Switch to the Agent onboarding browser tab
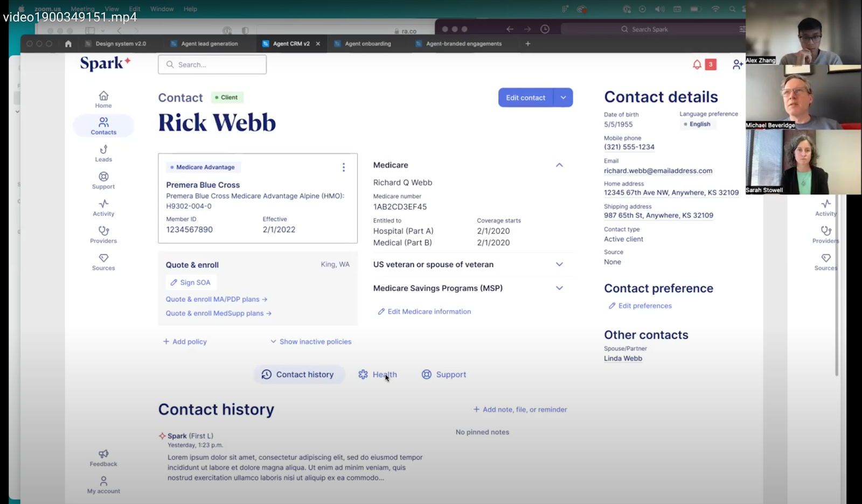Image resolution: width=862 pixels, height=504 pixels. point(367,44)
